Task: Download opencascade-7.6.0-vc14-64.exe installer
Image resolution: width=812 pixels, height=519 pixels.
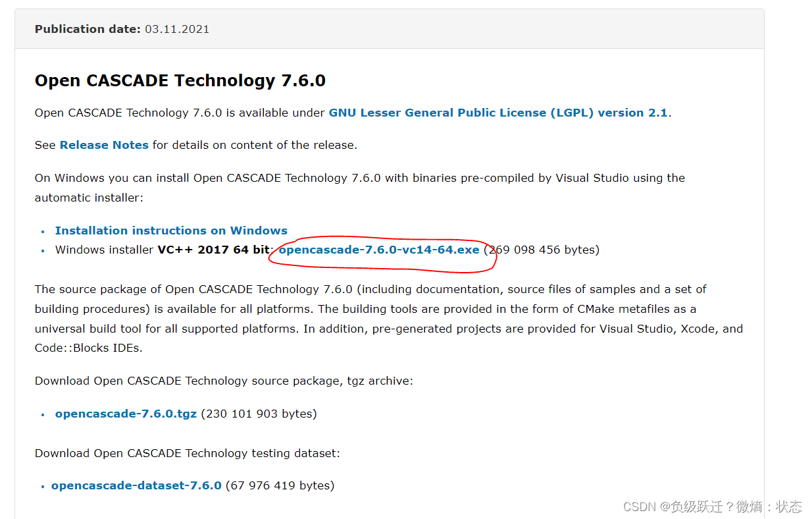Action: (x=379, y=250)
